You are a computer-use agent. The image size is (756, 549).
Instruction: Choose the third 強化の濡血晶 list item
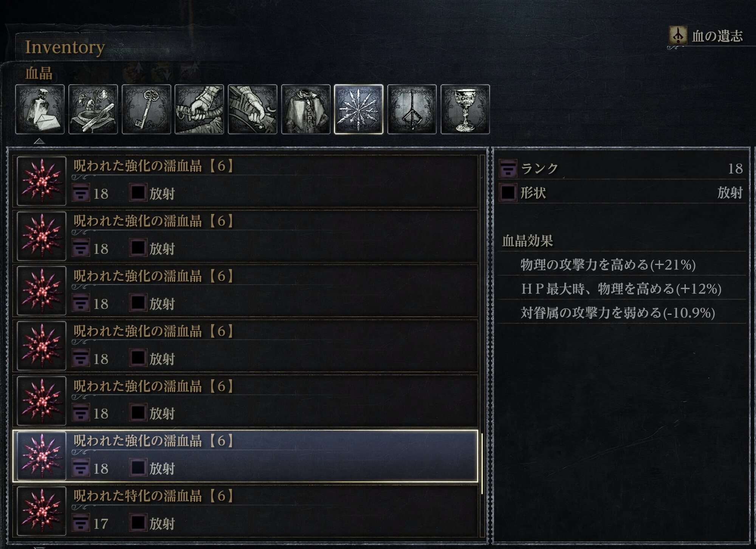(246, 291)
